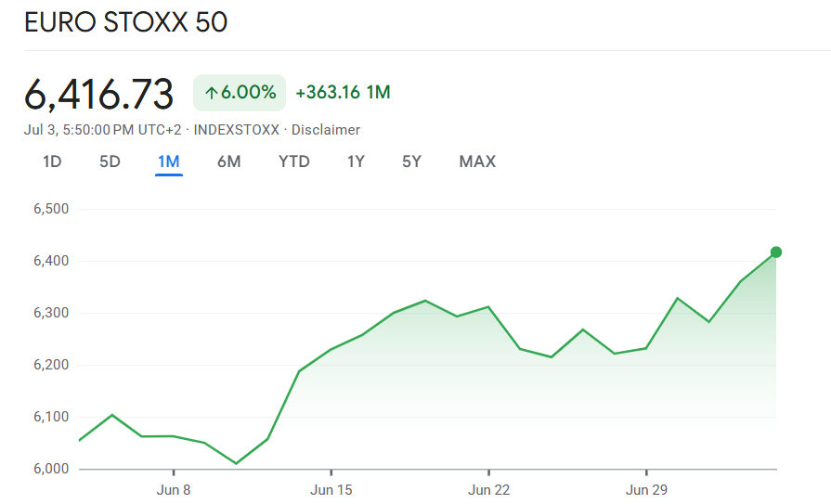Click the 6,000 y-axis label
Viewport: 831px width, 504px height.
51,469
